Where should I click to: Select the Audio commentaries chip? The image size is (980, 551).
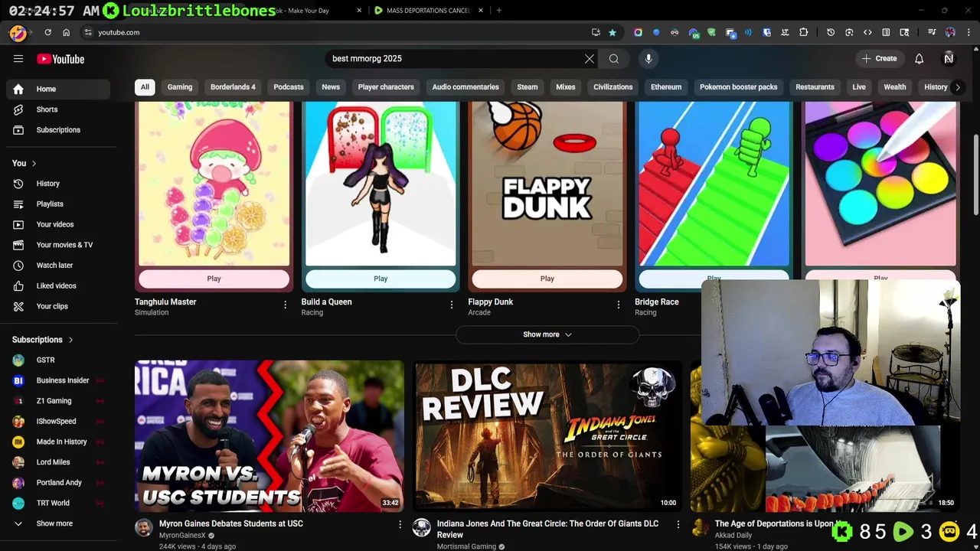(x=465, y=87)
